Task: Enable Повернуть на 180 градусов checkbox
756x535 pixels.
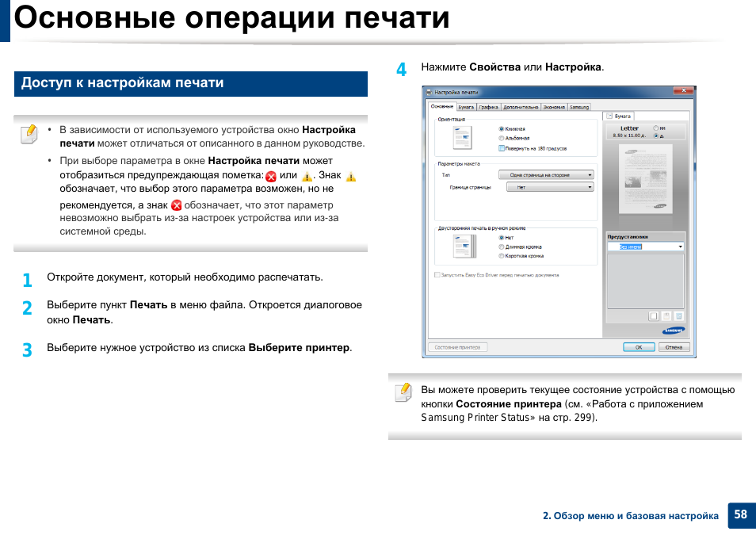Action: click(502, 148)
